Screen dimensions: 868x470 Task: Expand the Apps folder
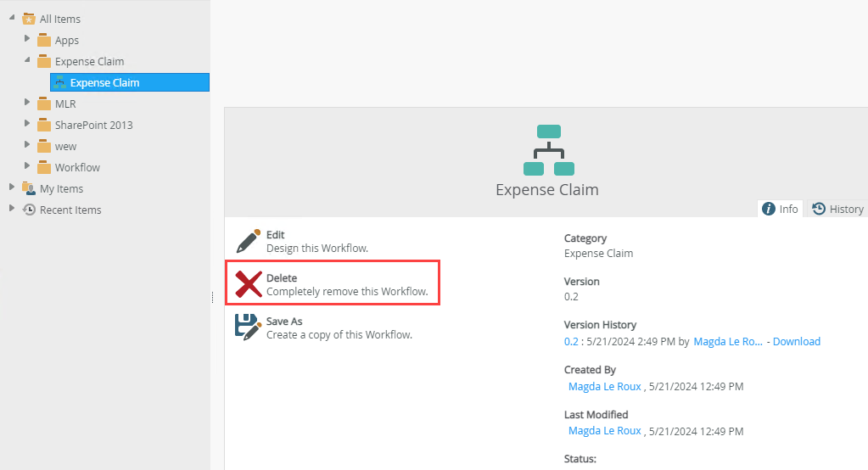point(26,39)
